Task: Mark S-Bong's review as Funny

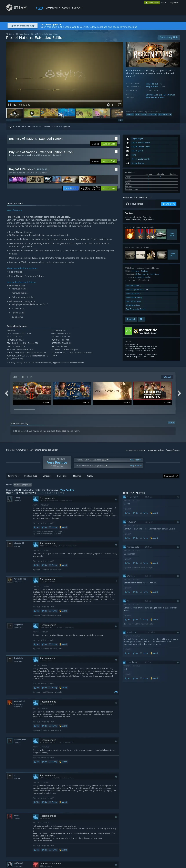Action: pos(53,527)
